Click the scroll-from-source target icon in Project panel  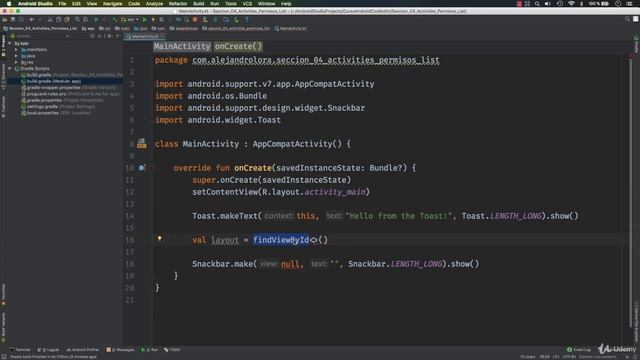tap(92, 36)
